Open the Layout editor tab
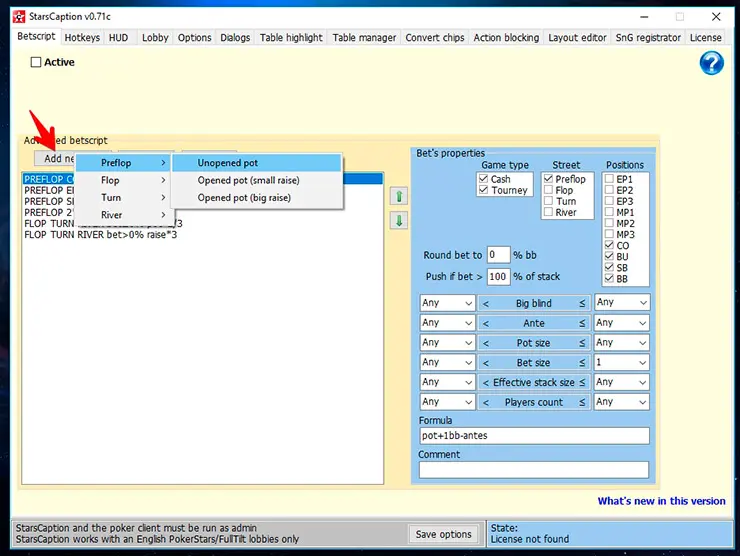The image size is (740, 556). pos(577,38)
